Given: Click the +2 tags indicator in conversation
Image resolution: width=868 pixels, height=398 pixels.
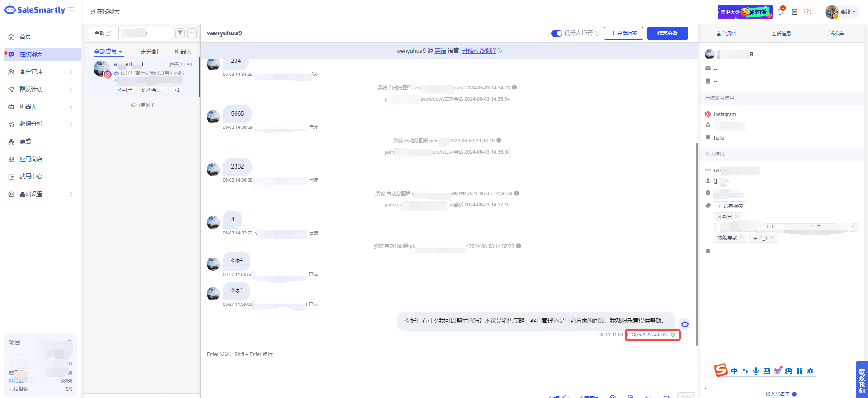Looking at the screenshot, I should [177, 90].
